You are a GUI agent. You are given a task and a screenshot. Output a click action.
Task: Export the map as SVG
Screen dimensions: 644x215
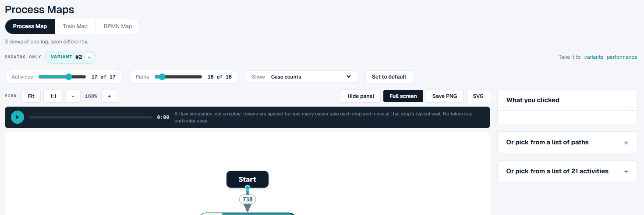(478, 96)
